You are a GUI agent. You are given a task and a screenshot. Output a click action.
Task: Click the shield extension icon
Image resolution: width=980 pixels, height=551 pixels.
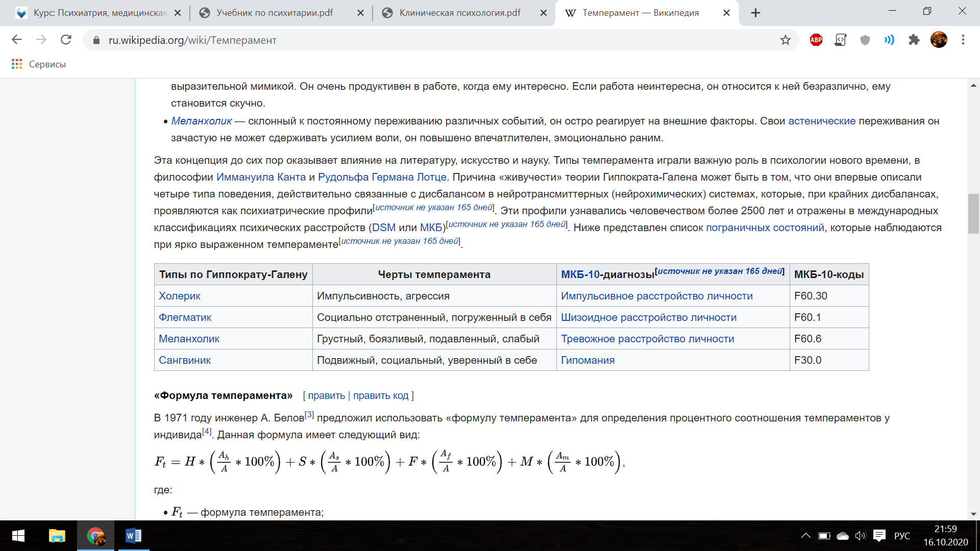pos(865,40)
